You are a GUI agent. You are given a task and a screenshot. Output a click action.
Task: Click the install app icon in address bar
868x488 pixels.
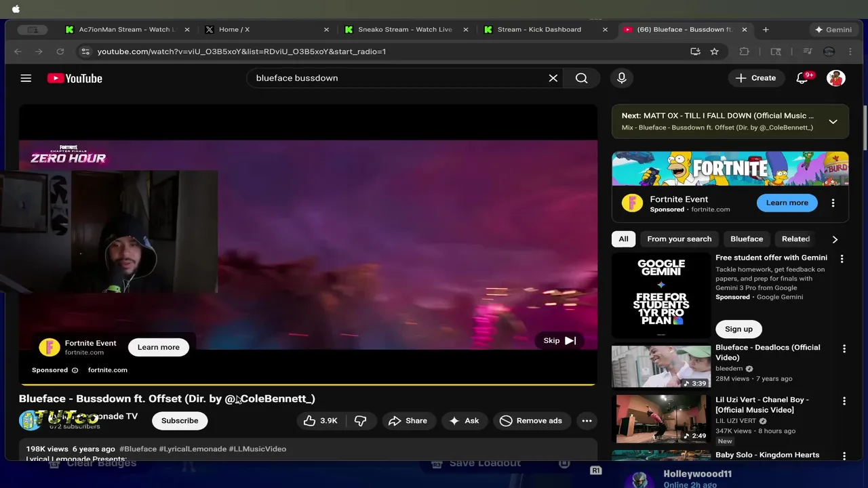(695, 52)
